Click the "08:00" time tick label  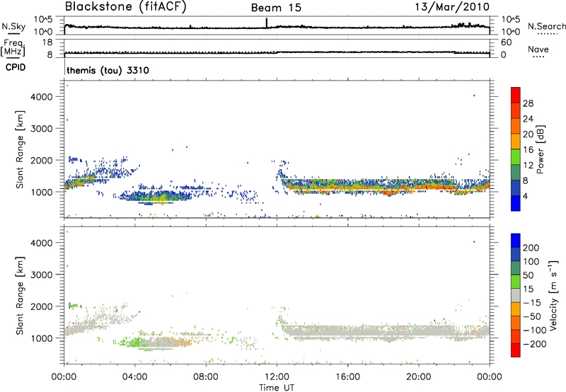tap(206, 377)
